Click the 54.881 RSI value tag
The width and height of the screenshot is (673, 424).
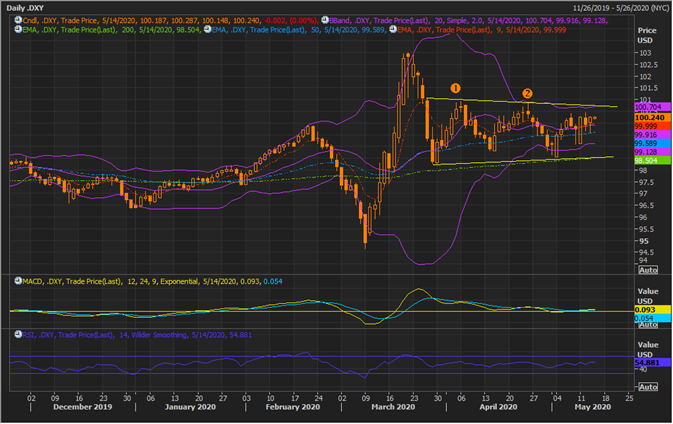(652, 362)
